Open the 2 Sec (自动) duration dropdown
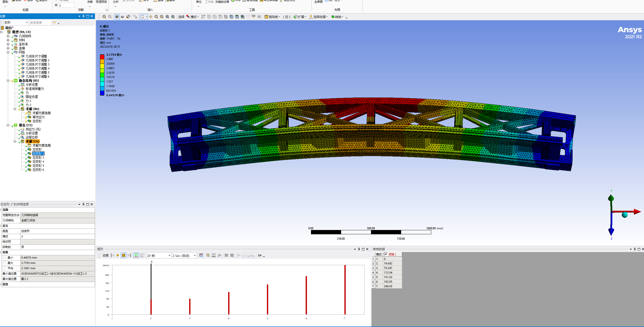Viewport: 644px width, 327px height. pos(194,256)
